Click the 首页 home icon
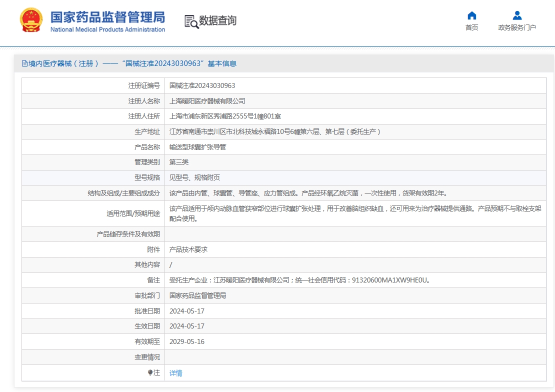The height and width of the screenshot is (392, 555). pos(472,15)
